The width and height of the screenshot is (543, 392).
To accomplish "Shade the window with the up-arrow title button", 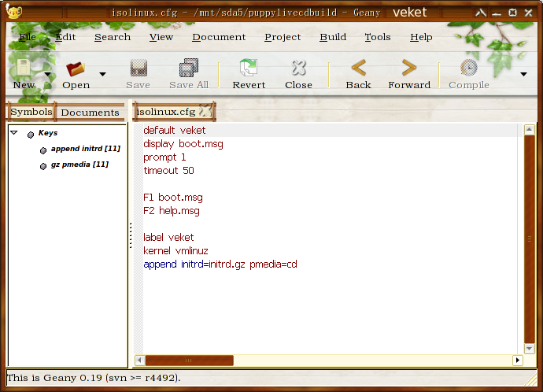I will [480, 13].
